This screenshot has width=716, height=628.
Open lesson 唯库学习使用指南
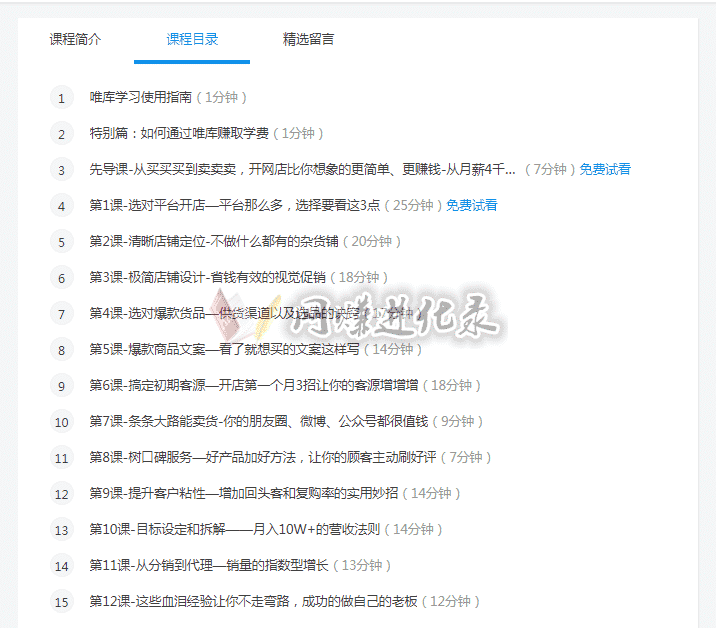pos(141,97)
